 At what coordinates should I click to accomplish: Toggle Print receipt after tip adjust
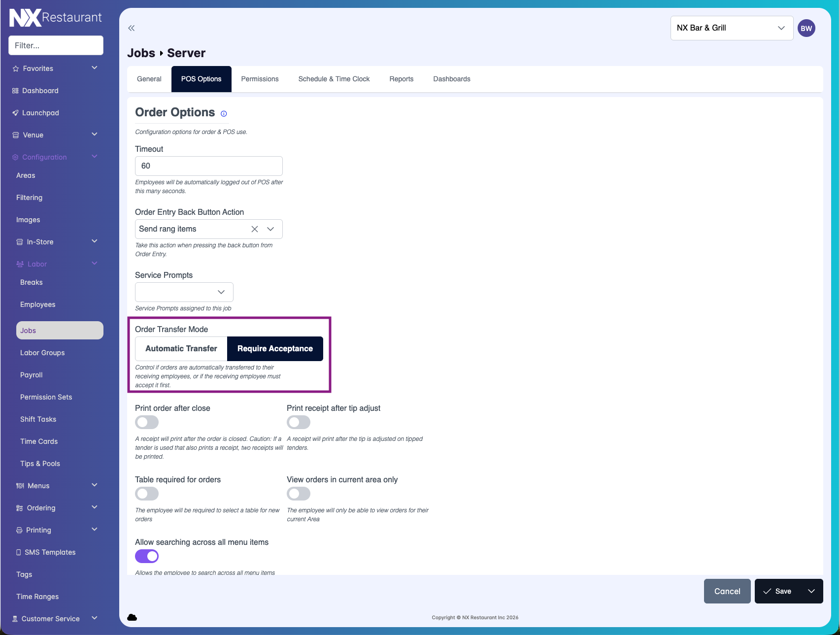[x=299, y=422]
